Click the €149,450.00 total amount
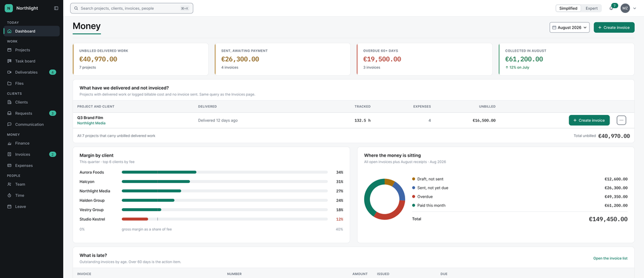Image resolution: width=644 pixels, height=278 pixels. [x=608, y=219]
